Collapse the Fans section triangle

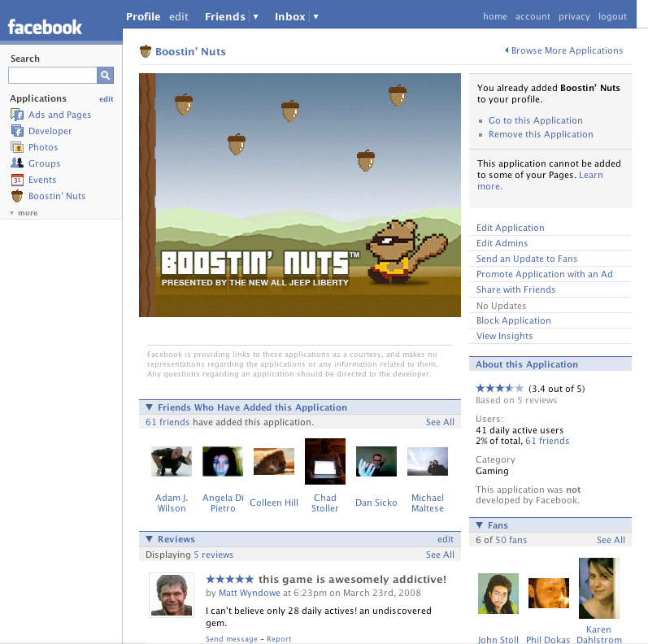(480, 525)
